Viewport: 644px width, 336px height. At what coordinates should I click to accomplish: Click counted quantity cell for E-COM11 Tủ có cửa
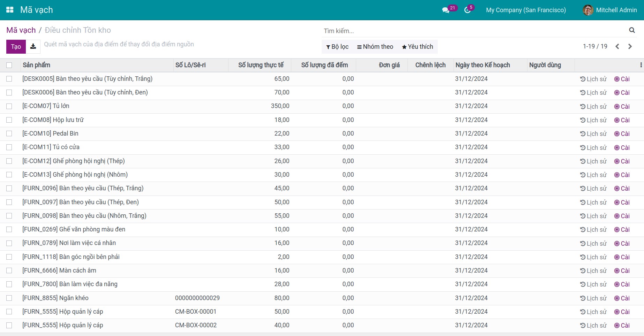point(323,147)
